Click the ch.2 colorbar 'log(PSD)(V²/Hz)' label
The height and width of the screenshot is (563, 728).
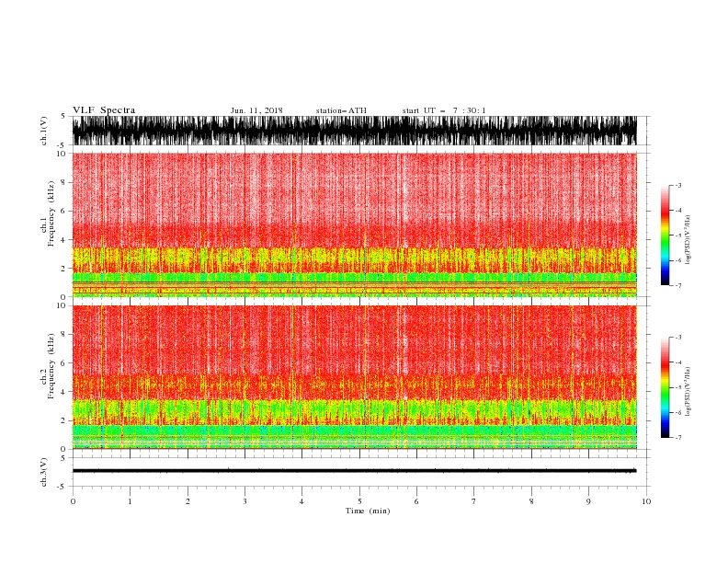(688, 392)
